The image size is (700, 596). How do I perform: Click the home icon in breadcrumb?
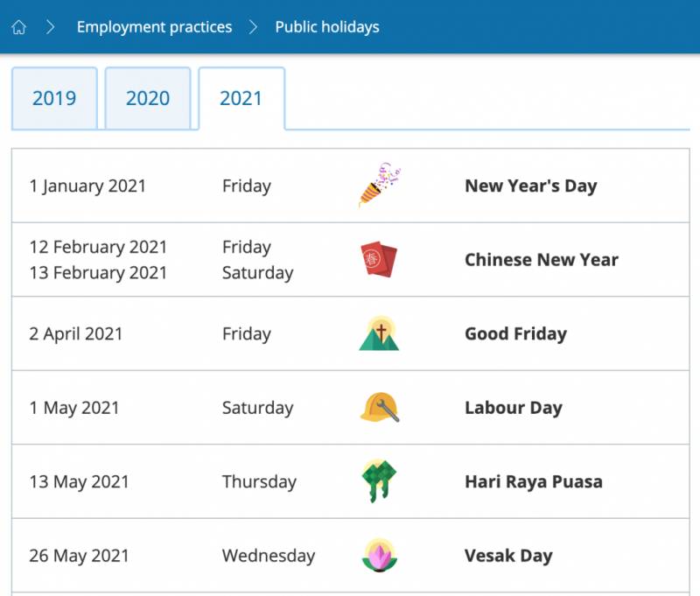click(x=19, y=27)
